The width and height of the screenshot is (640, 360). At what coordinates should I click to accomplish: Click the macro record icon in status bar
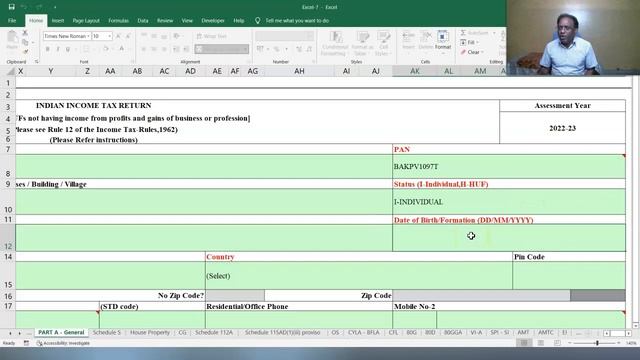(26, 343)
